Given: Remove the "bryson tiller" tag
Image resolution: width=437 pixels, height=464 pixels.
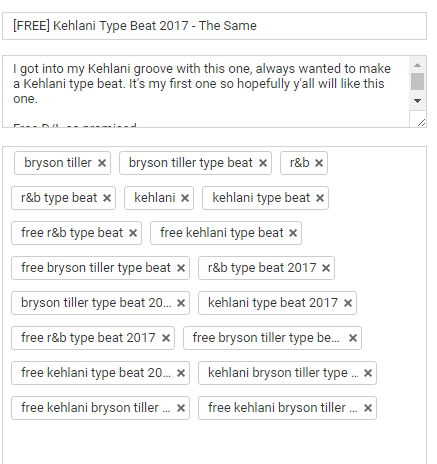Looking at the screenshot, I should pos(102,163).
